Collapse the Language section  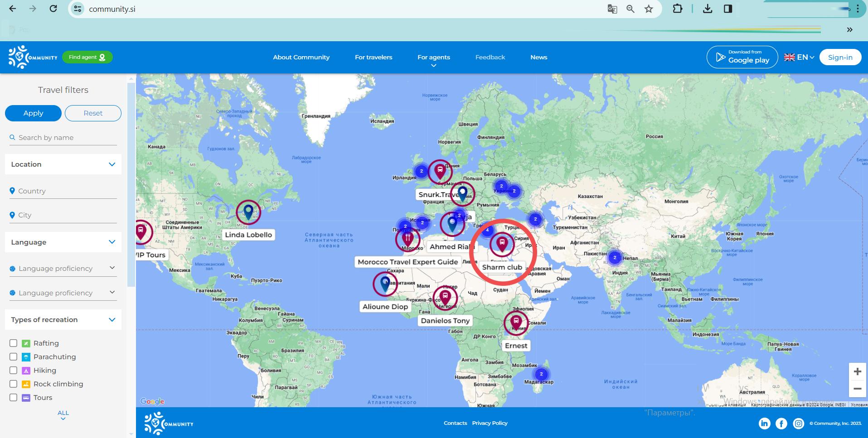63,242
